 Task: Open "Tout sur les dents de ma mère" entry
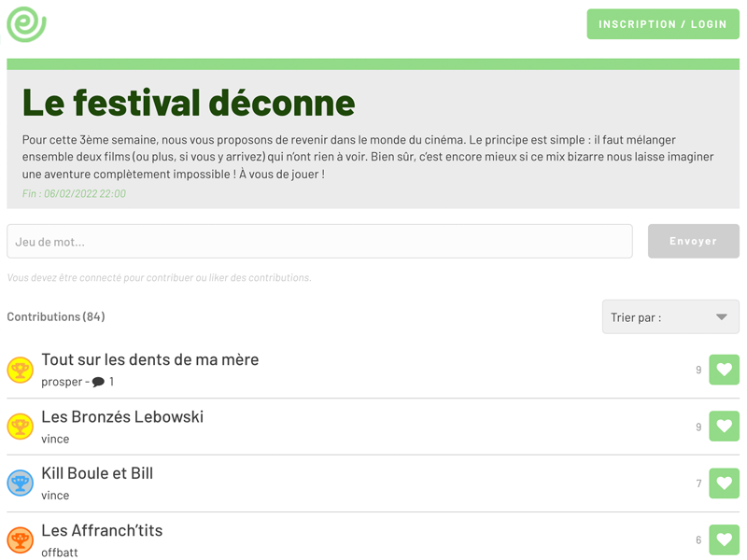pos(149,359)
